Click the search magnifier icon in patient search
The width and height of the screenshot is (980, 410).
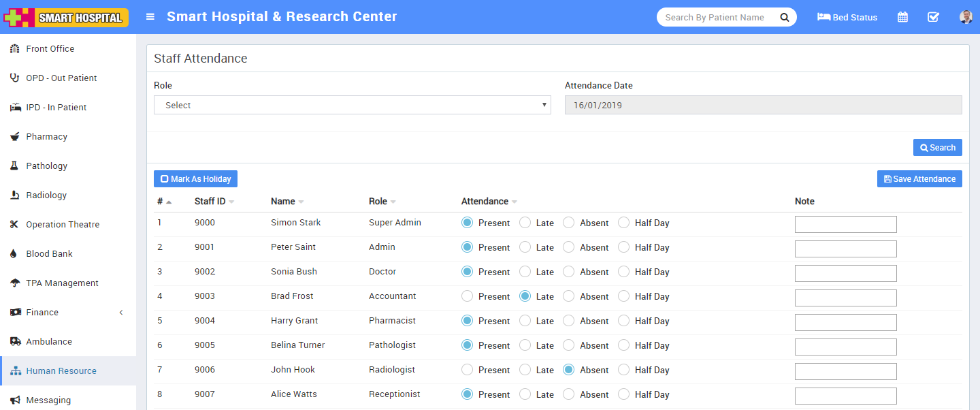[784, 17]
